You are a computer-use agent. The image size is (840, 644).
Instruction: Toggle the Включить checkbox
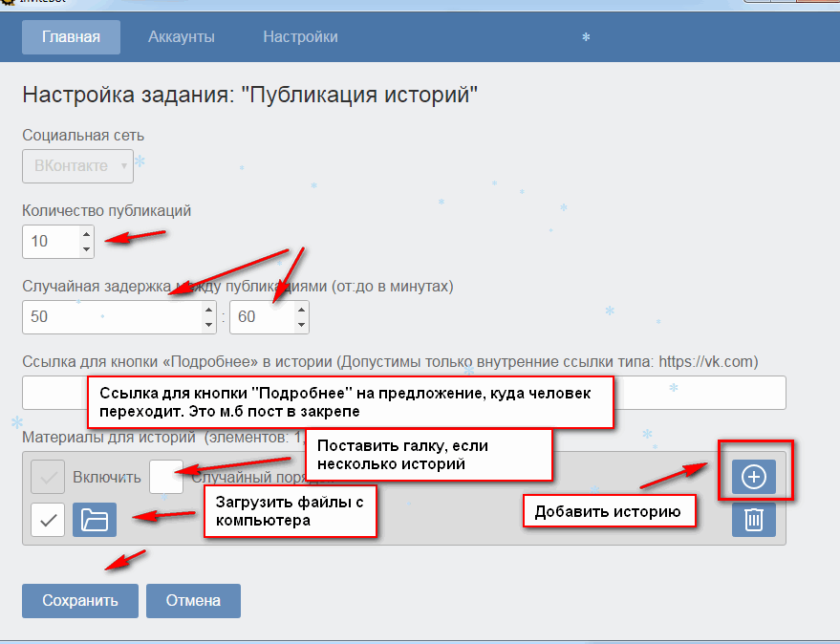(x=48, y=477)
